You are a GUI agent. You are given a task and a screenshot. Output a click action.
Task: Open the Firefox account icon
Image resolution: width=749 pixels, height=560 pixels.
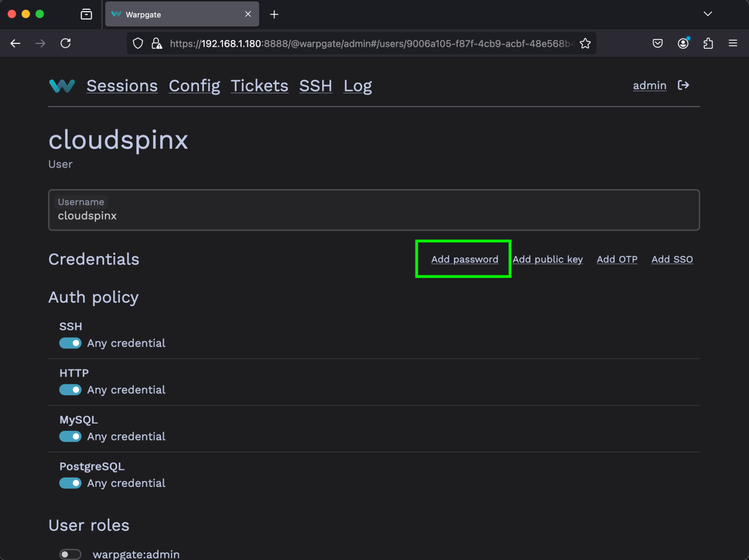tap(683, 43)
